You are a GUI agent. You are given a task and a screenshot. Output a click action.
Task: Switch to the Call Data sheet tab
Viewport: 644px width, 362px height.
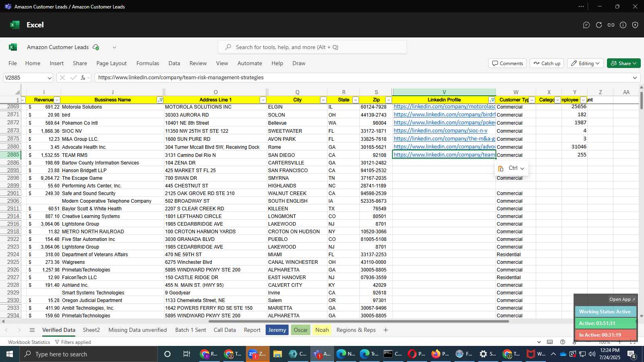[225, 330]
